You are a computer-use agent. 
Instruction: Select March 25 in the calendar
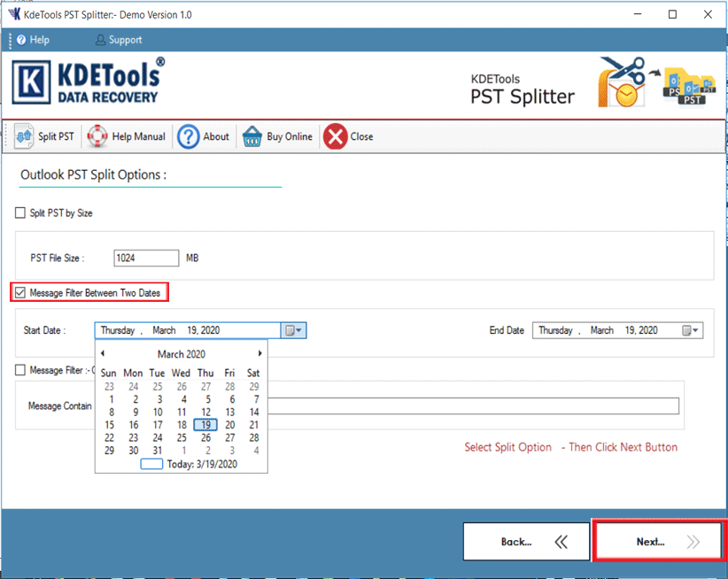point(182,437)
